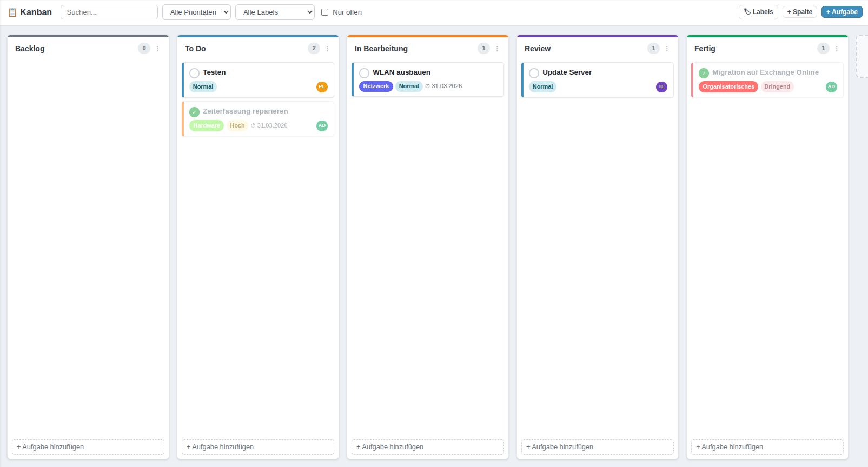
Task: Mark WLAN ausbauen as done
Action: pyautogui.click(x=365, y=73)
